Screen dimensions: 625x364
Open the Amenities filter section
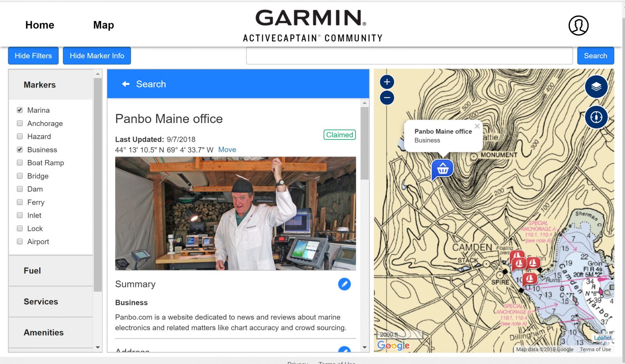click(43, 332)
